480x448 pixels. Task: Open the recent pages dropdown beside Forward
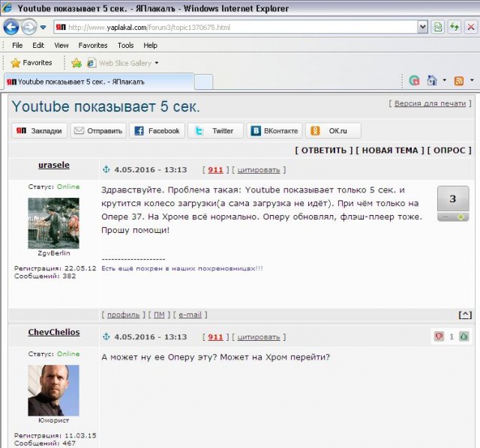pyautogui.click(x=43, y=28)
